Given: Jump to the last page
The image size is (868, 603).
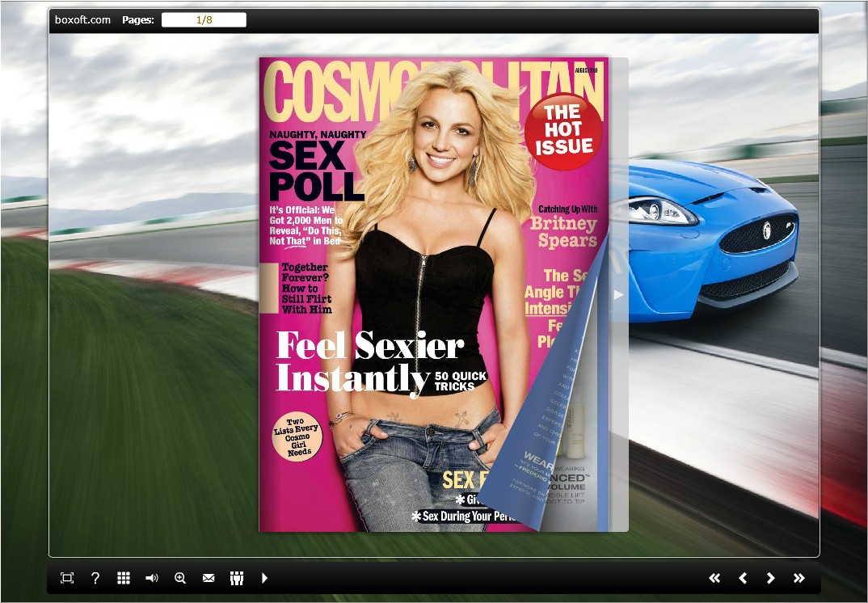Looking at the screenshot, I should coord(798,578).
